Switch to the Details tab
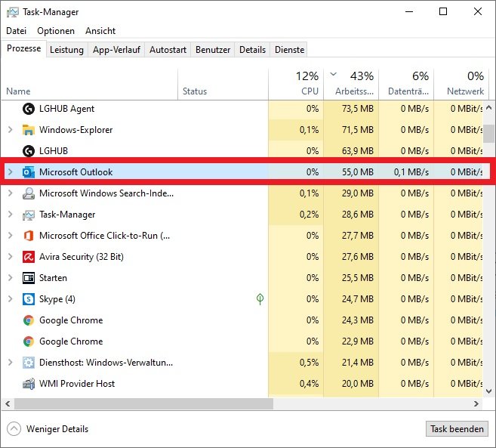496x448 pixels. [x=252, y=50]
